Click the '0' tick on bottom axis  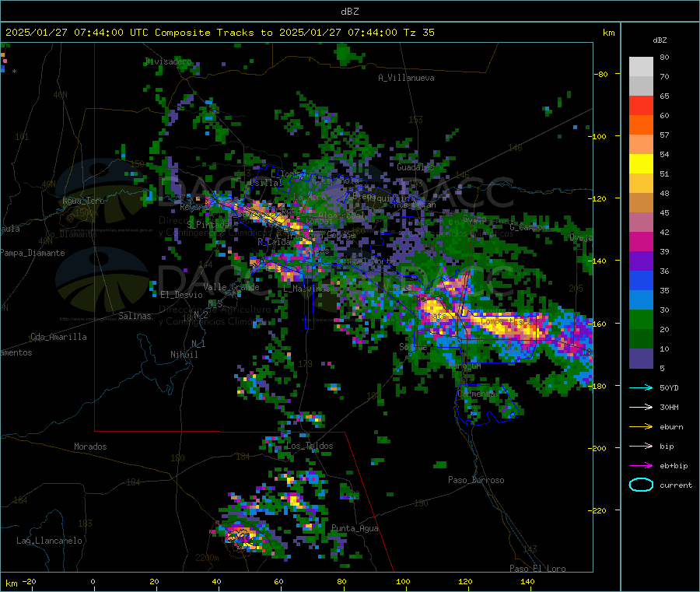pyautogui.click(x=93, y=582)
